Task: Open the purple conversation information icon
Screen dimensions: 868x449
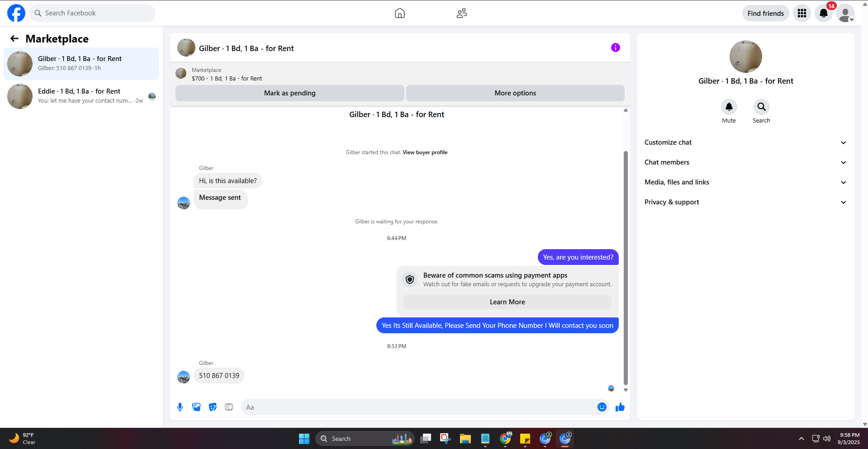Action: pos(616,47)
